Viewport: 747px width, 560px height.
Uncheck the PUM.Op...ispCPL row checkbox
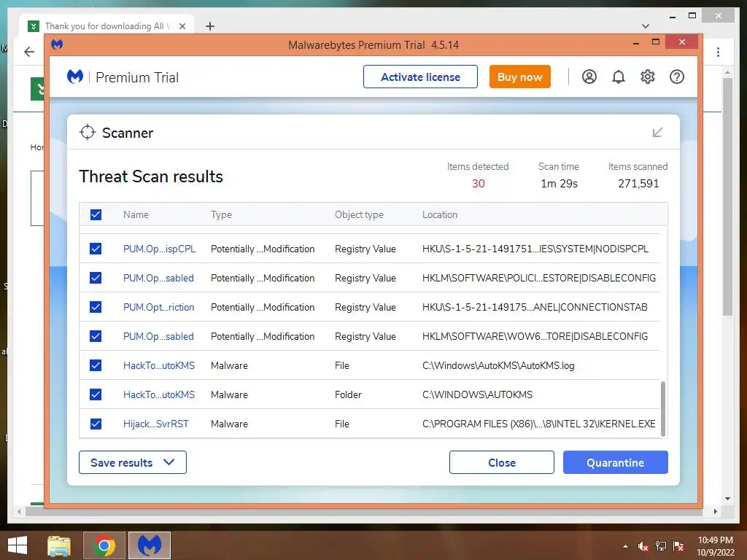(x=96, y=249)
